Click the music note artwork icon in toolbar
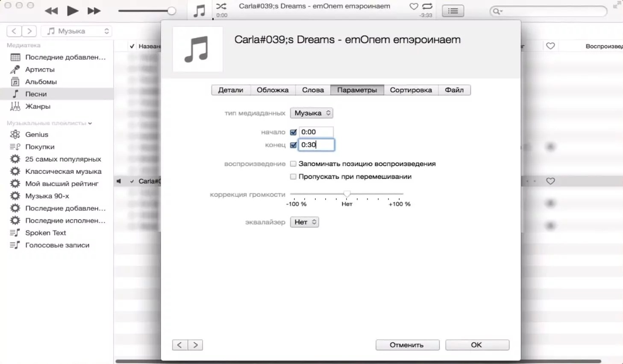The width and height of the screenshot is (623, 364). (x=200, y=10)
